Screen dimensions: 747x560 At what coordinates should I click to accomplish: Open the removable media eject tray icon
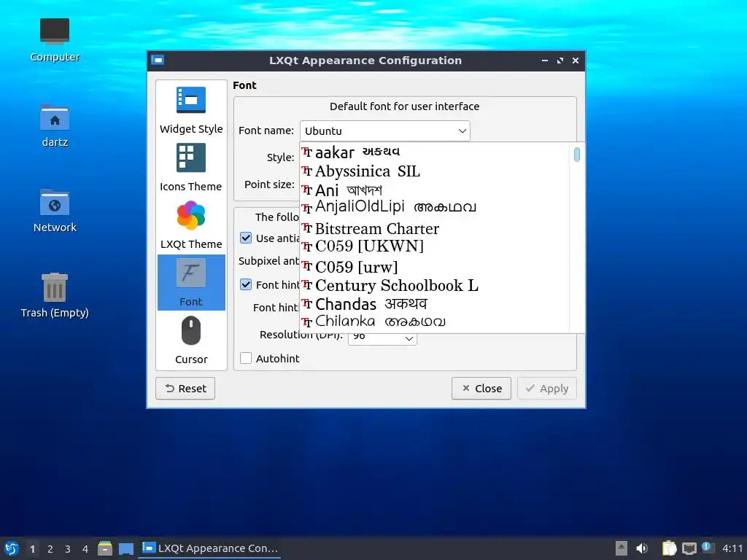[622, 548]
